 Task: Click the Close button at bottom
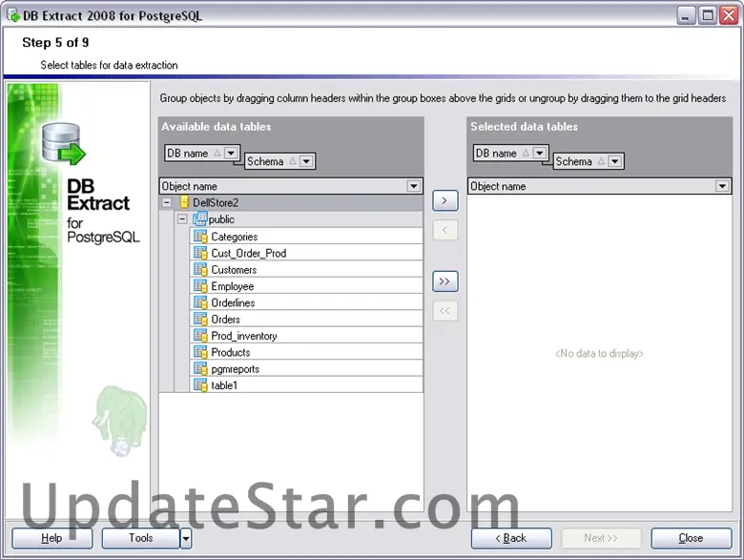pyautogui.click(x=691, y=538)
